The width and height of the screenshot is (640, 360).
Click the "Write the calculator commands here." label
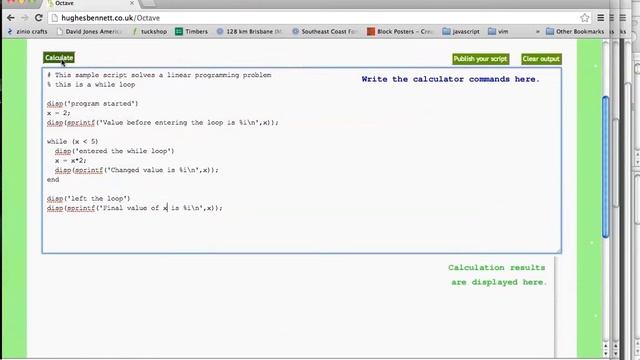coord(451,79)
